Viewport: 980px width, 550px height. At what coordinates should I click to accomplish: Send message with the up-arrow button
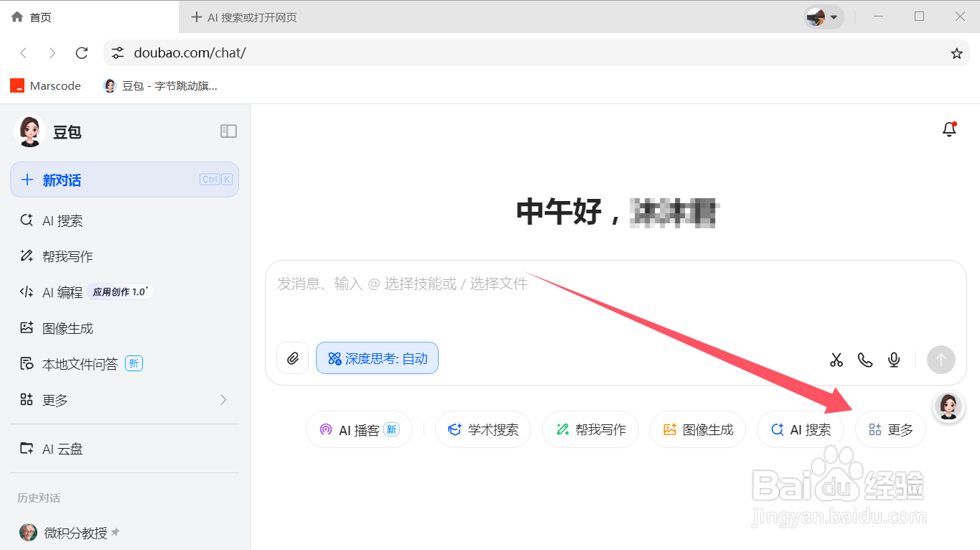(x=941, y=360)
